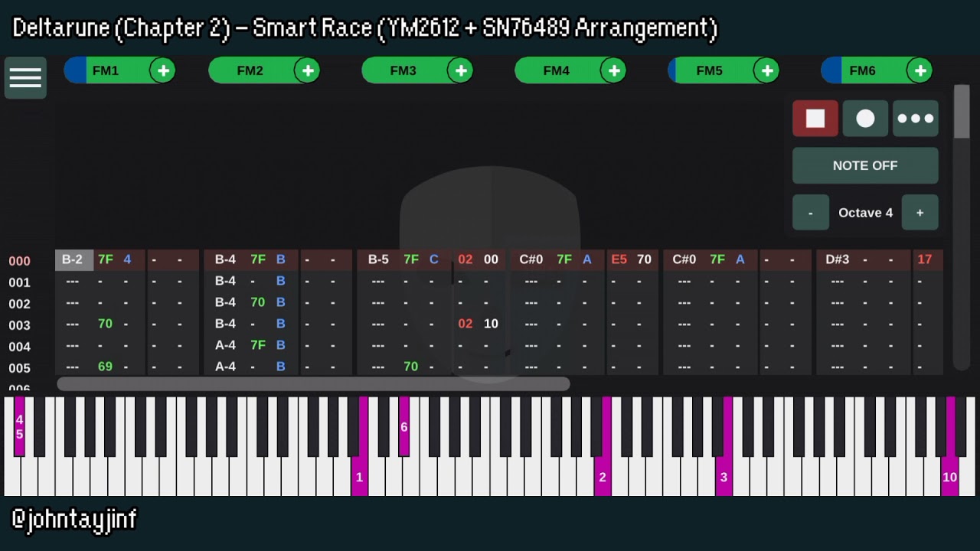The image size is (980, 551).
Task: Decrease octave with the minus button
Action: pyautogui.click(x=811, y=213)
